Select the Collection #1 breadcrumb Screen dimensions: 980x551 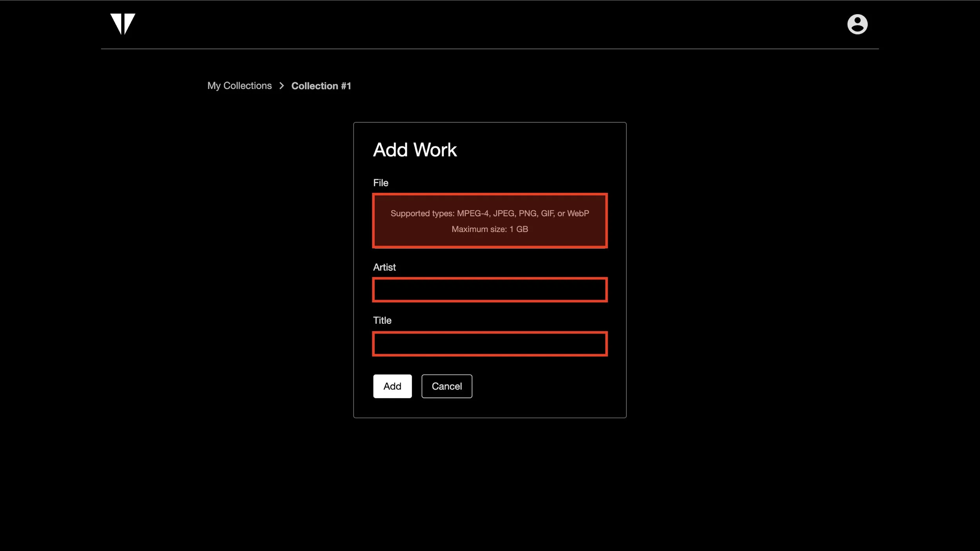[x=321, y=86]
